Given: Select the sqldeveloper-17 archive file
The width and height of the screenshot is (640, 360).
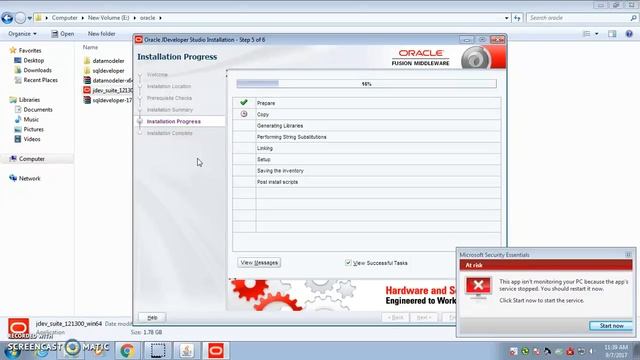Looking at the screenshot, I should tap(108, 100).
